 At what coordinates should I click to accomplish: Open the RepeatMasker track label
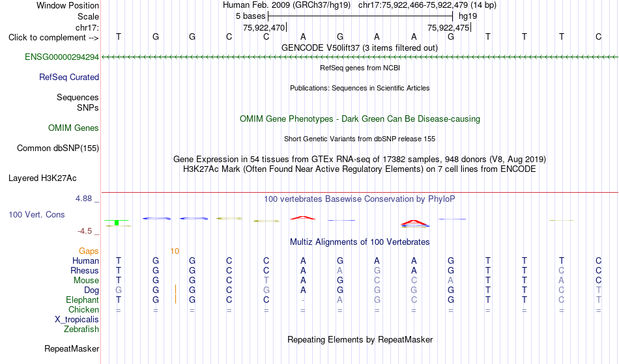(72, 349)
